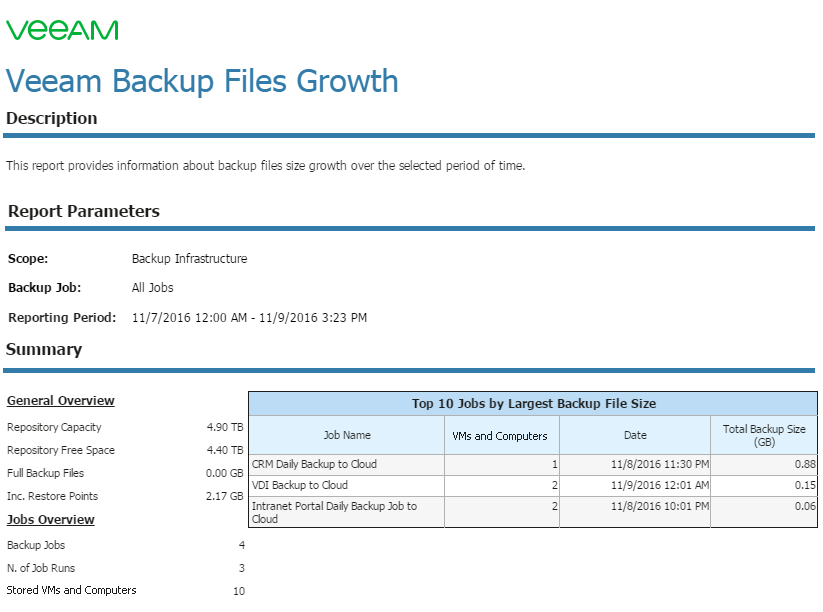Select the Veeam Backup Files Growth title
This screenshot has height=612, width=823.
coord(202,81)
